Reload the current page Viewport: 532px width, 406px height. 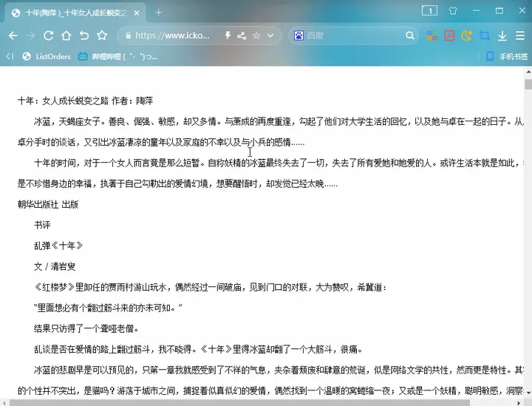pyautogui.click(x=48, y=35)
